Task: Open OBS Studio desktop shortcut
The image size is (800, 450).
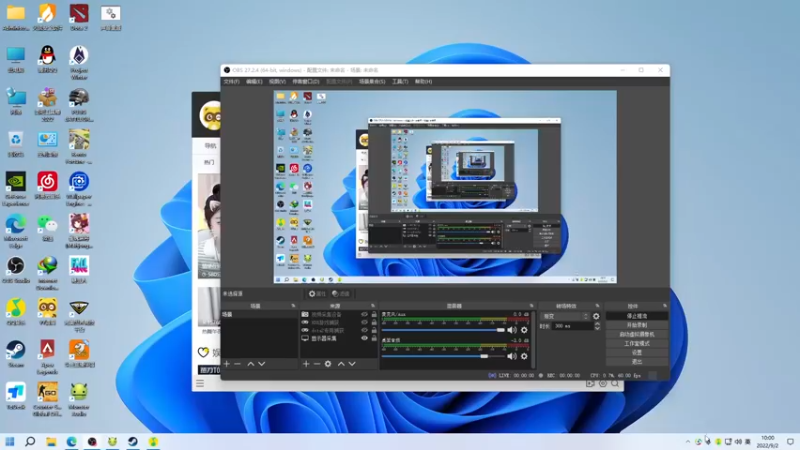Action: tap(16, 270)
